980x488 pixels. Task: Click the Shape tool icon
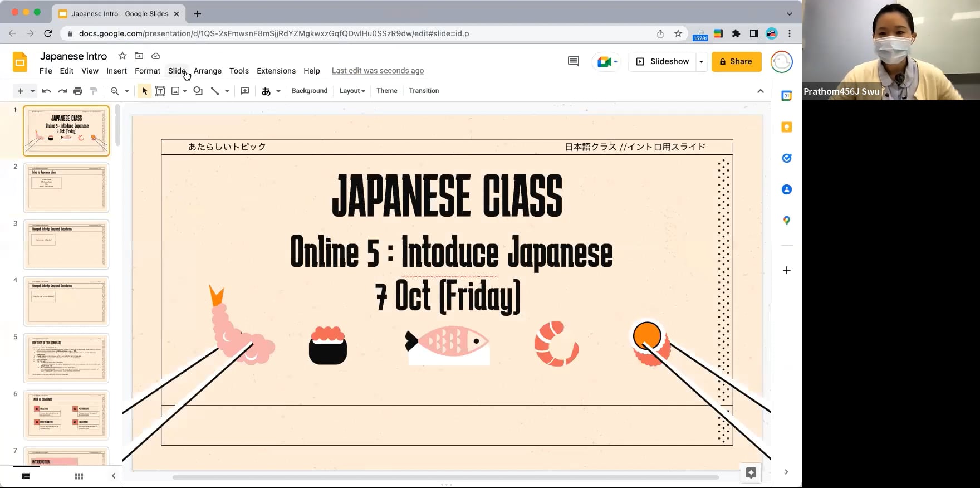(198, 91)
